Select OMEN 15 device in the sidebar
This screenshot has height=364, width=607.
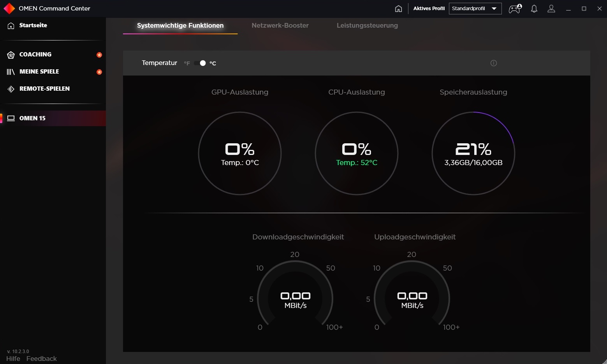click(x=53, y=118)
